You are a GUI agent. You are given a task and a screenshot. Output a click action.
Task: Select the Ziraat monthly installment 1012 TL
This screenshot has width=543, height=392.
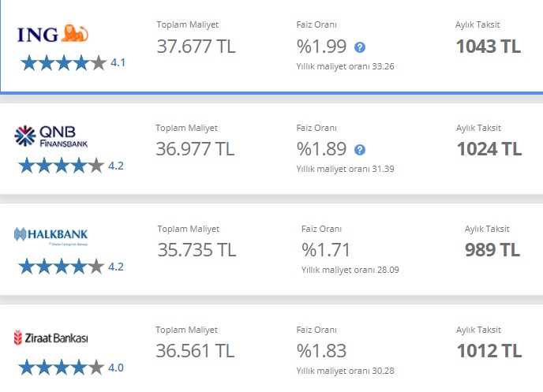point(489,351)
